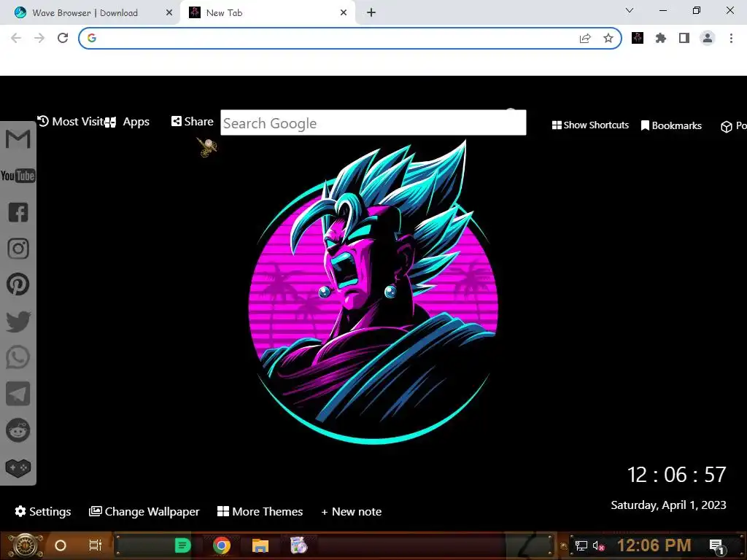Image resolution: width=747 pixels, height=560 pixels.
Task: Open the pinned theme extension icon
Action: point(638,38)
